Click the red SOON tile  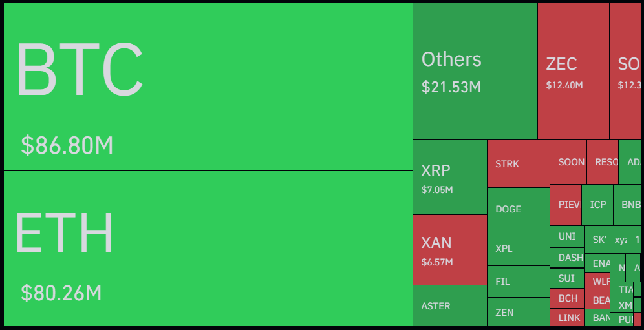click(568, 162)
